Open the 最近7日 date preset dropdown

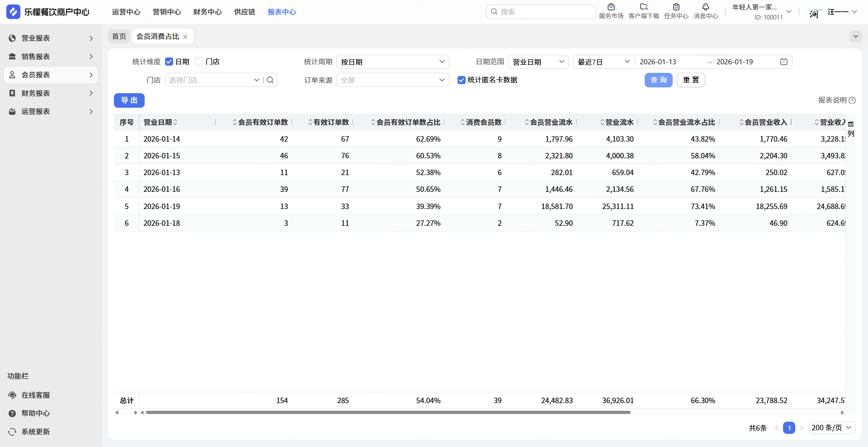click(x=604, y=62)
